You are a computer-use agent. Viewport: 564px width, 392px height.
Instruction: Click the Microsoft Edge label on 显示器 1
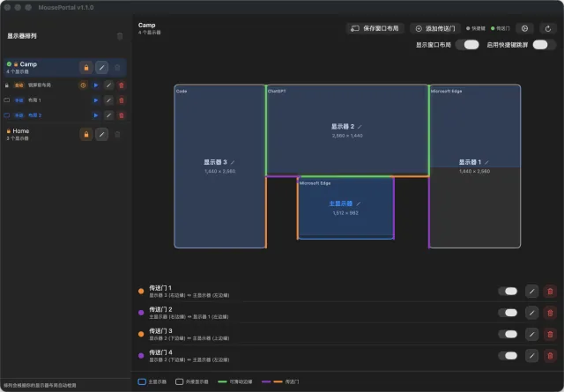pos(447,91)
